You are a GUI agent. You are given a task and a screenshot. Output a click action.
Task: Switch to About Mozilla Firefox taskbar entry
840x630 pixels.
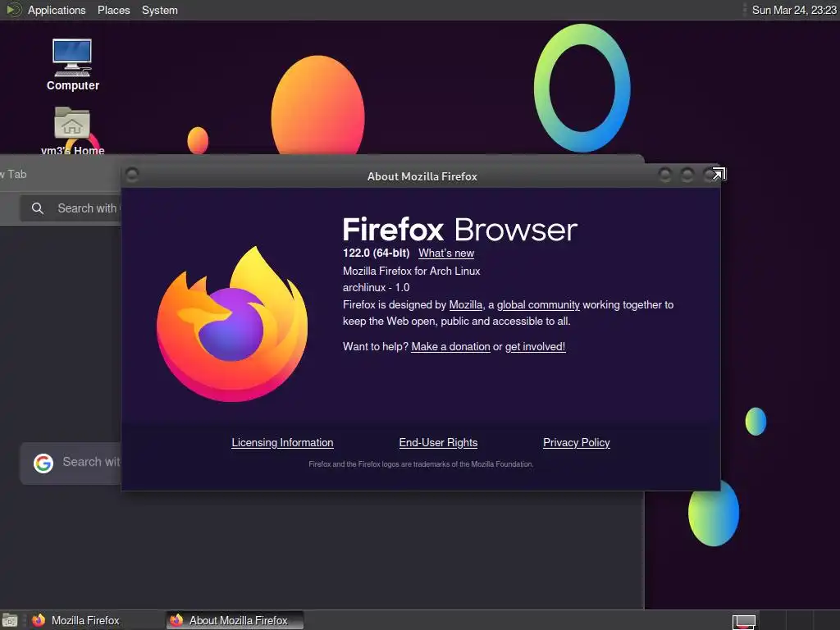click(235, 620)
